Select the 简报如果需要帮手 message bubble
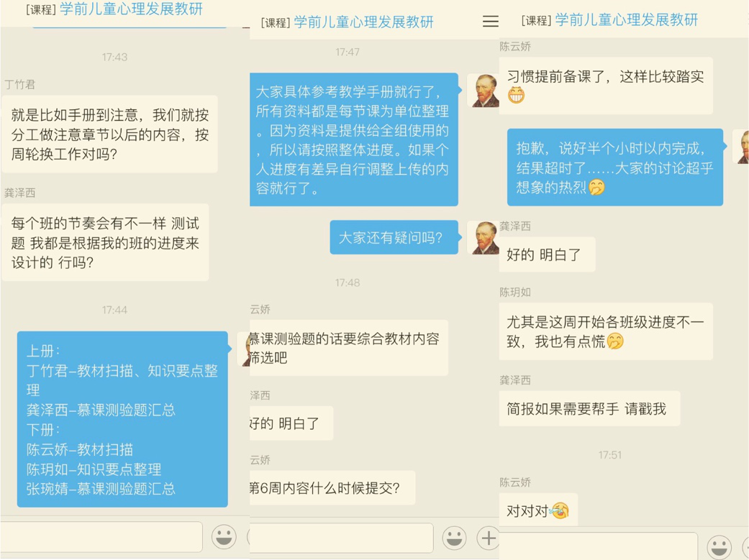Screen dimensions: 749x560 pos(589,408)
